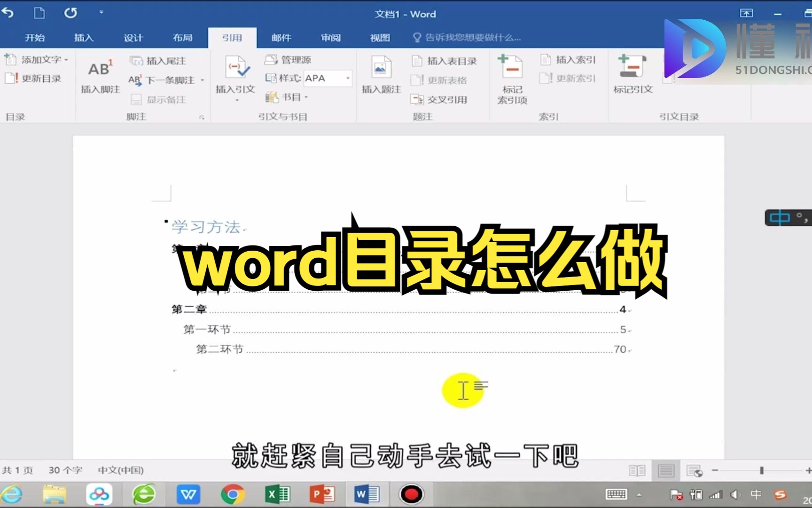Click the 标记引文 icon
The height and width of the screenshot is (508, 812).
[632, 67]
